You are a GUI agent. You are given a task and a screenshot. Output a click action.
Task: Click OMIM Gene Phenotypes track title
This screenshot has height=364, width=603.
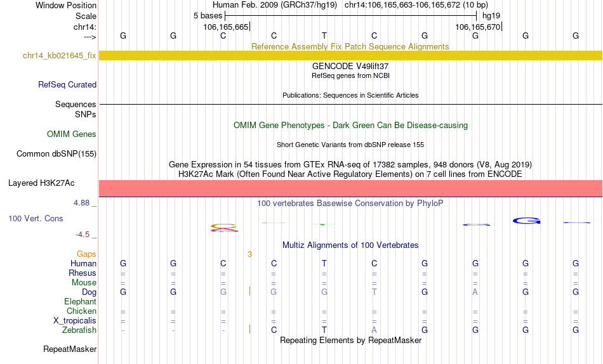tap(350, 126)
